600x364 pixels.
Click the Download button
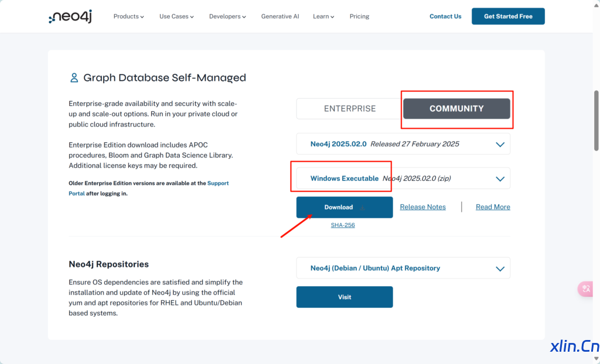coord(345,207)
